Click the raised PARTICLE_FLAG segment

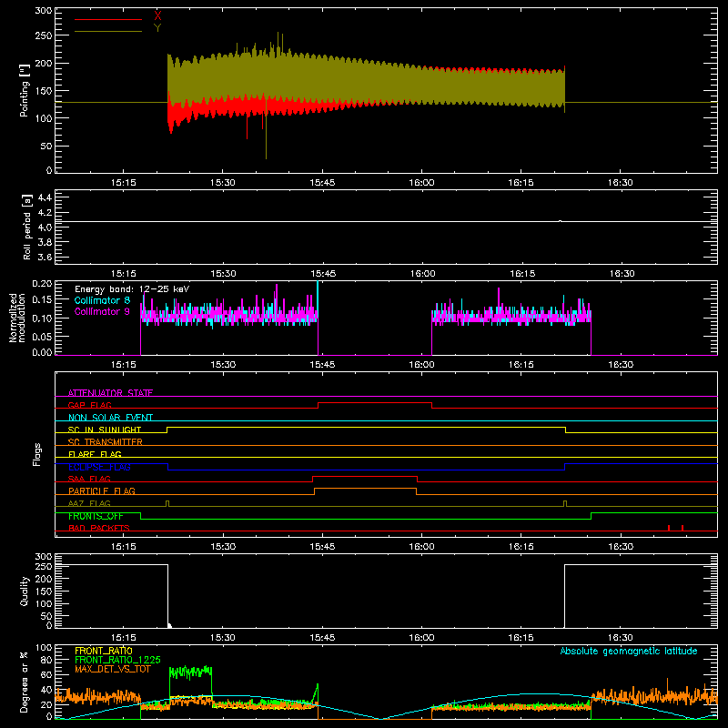[366, 489]
